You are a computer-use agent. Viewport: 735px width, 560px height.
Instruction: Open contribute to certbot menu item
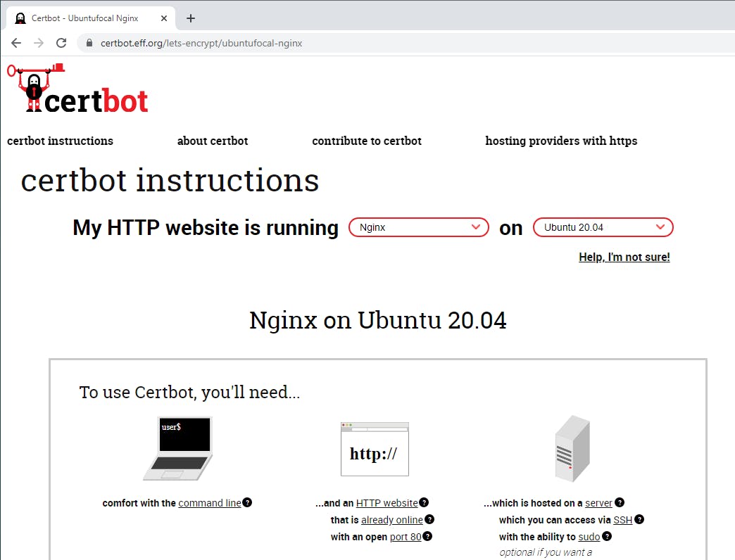tap(367, 141)
